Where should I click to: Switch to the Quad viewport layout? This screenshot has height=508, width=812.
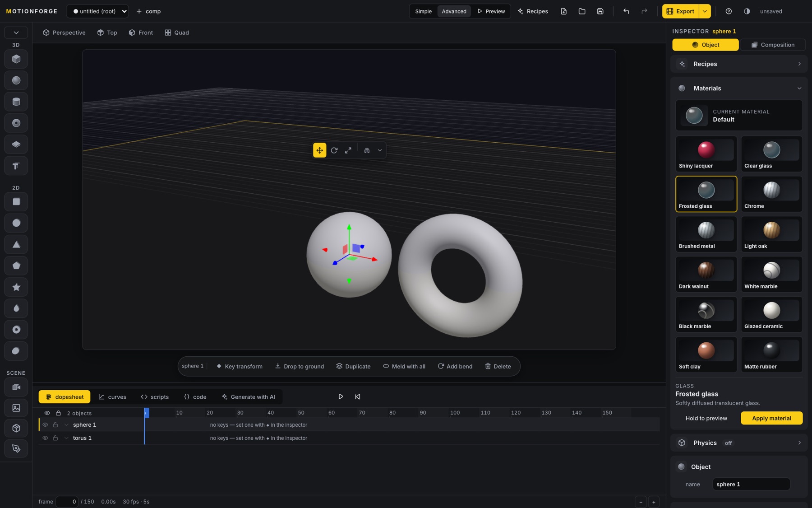(x=177, y=33)
